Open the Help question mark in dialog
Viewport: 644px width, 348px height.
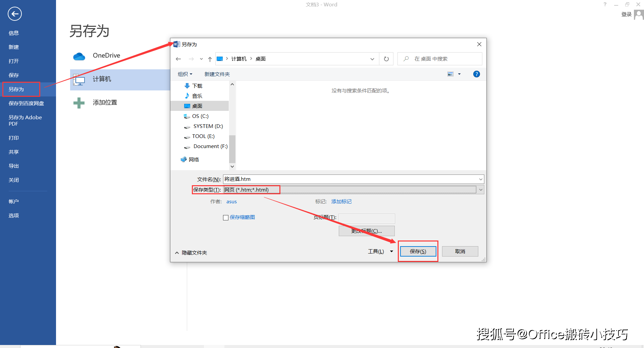(x=476, y=74)
